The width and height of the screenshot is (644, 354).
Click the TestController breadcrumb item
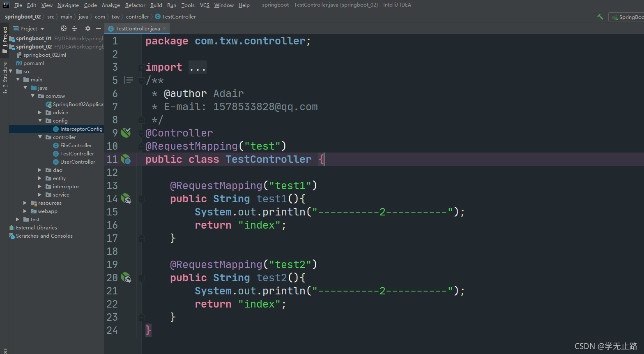tap(175, 17)
